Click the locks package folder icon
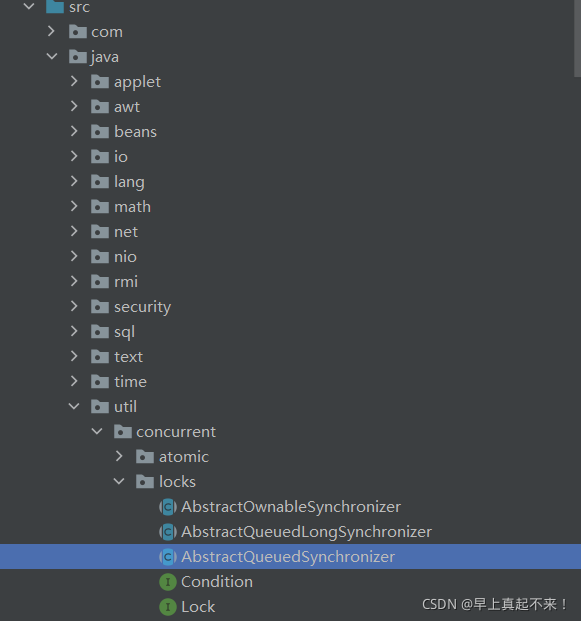 145,482
